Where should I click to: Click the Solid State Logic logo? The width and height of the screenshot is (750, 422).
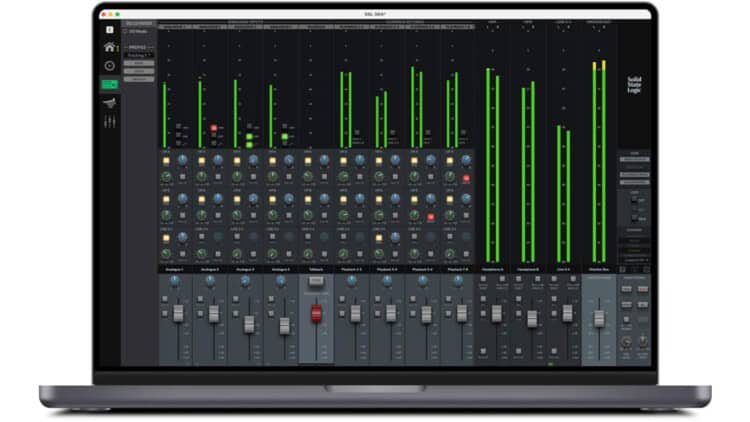click(634, 85)
